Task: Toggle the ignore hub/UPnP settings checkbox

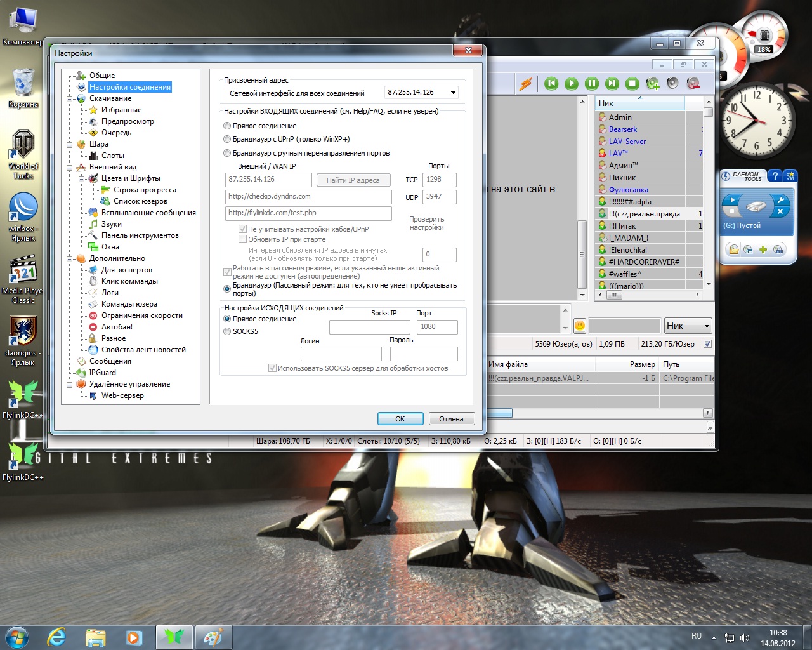Action: pos(242,229)
